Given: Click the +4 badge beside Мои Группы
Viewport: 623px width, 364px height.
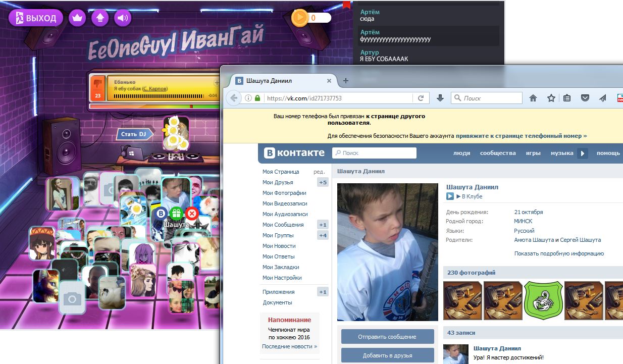Looking at the screenshot, I should tap(322, 235).
